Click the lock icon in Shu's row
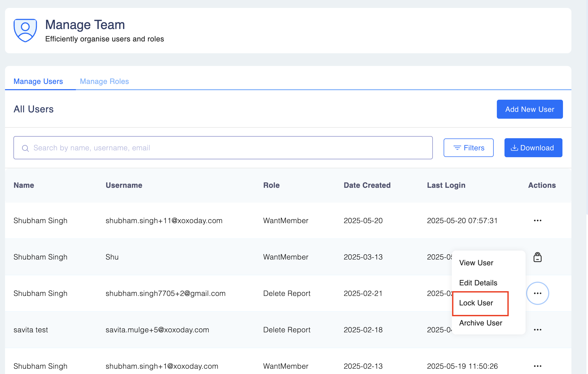This screenshot has height=374, width=588. point(537,257)
